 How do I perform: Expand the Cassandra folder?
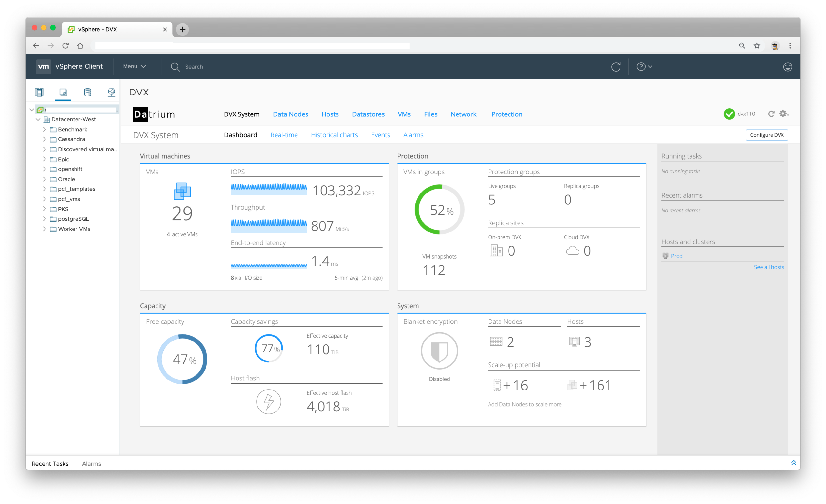click(x=45, y=139)
